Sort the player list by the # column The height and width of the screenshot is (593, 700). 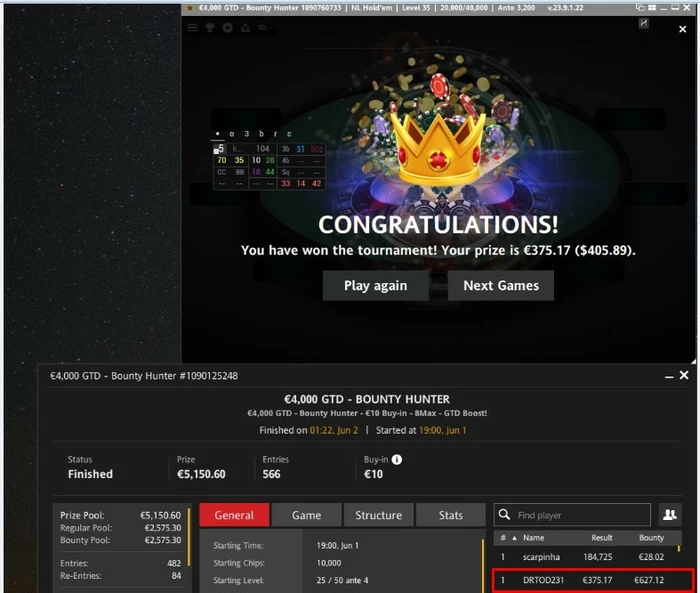click(x=503, y=538)
